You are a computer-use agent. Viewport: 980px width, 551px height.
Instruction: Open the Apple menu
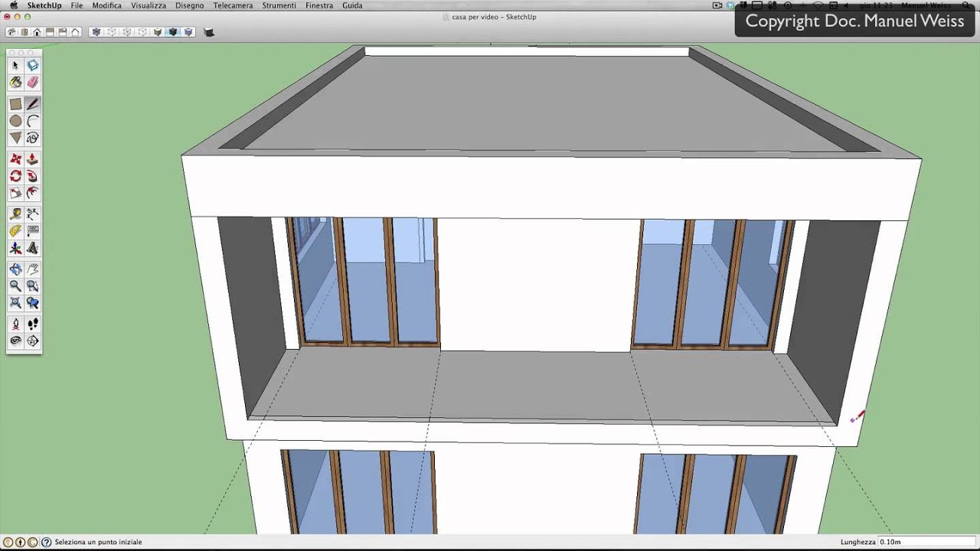[13, 5]
